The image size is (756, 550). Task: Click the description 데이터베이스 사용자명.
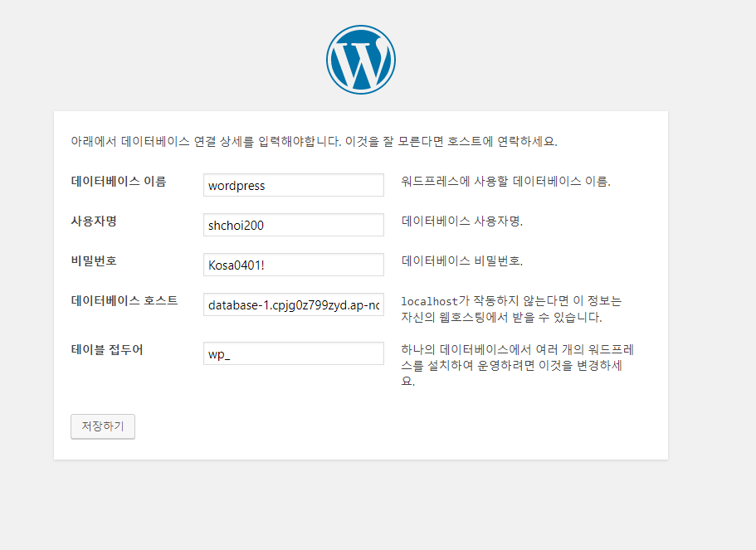coord(462,221)
